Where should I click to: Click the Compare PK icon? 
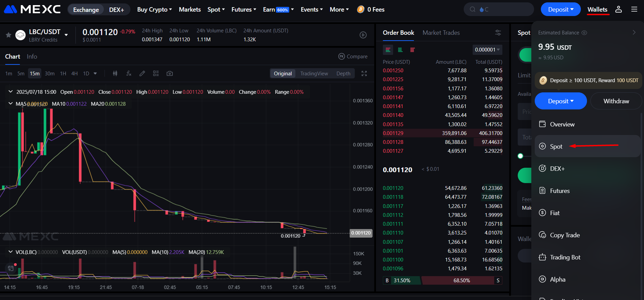coord(341,57)
